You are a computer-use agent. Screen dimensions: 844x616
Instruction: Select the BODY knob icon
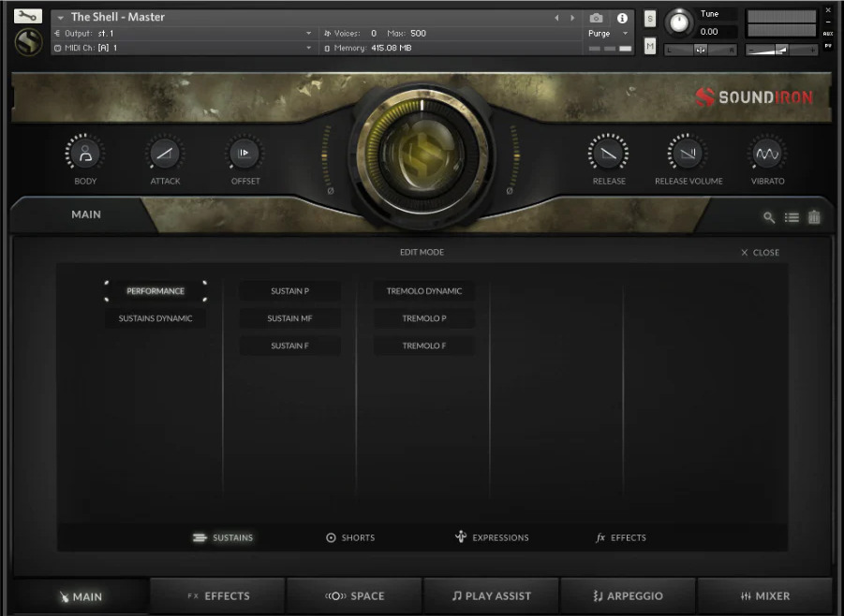coord(84,153)
